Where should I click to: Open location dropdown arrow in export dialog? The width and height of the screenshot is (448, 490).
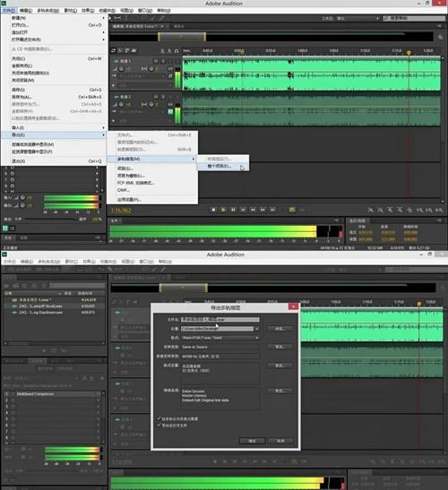[256, 329]
